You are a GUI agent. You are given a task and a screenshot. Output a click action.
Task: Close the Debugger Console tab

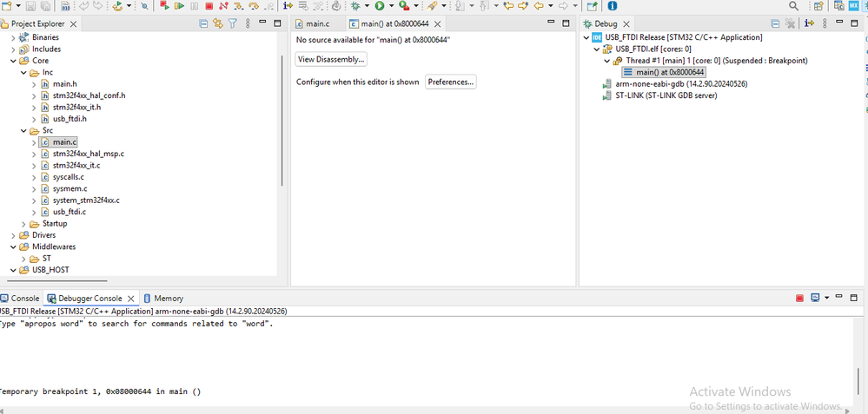(x=132, y=298)
